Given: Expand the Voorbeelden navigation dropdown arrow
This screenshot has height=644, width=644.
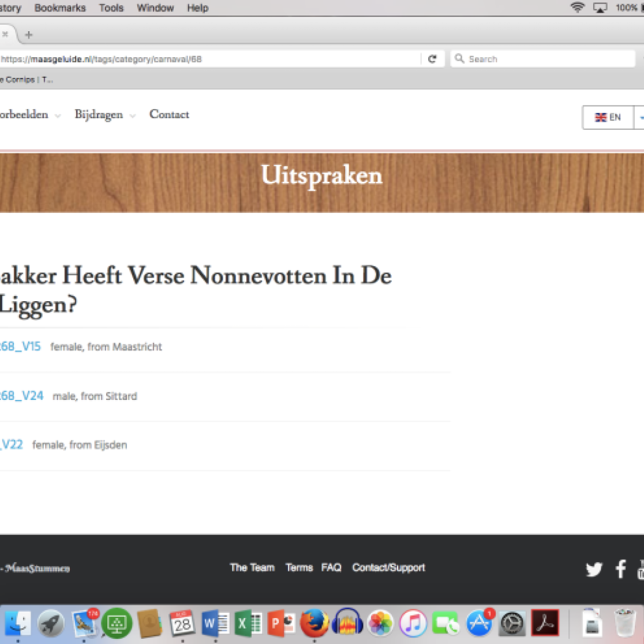Looking at the screenshot, I should coord(58,116).
